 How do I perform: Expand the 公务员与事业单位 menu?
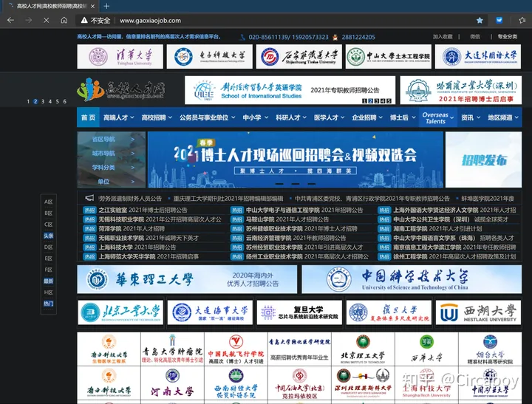click(x=207, y=117)
